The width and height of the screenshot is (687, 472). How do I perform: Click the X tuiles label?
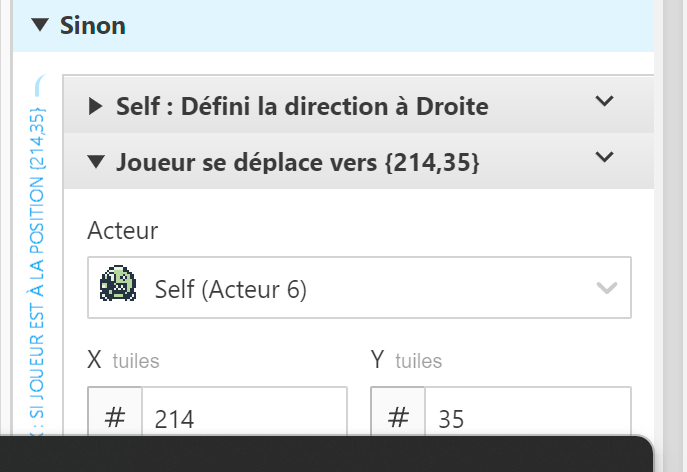tap(124, 360)
